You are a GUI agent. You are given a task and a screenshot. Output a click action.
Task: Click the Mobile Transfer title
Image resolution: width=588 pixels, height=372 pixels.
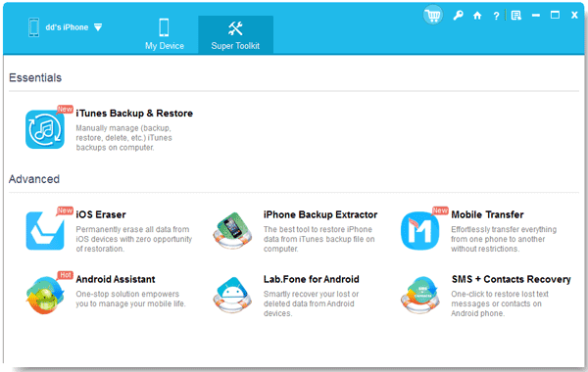pos(487,214)
